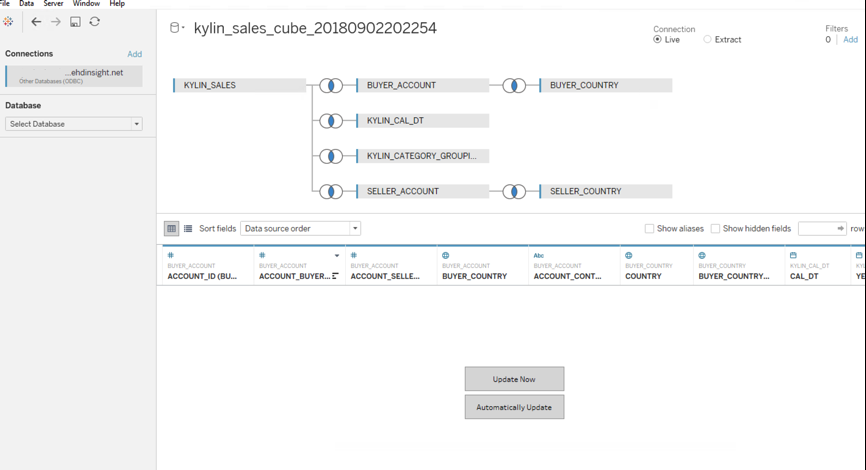Enable the Show aliases checkbox

650,228
